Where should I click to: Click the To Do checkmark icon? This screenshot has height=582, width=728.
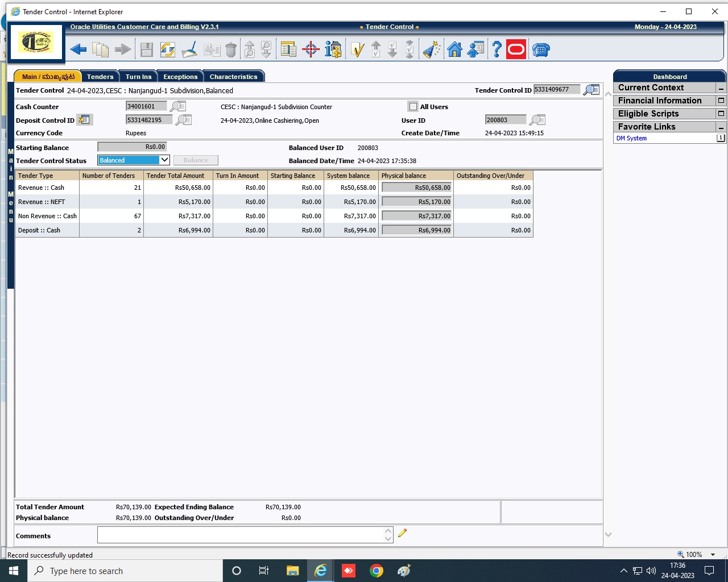tap(357, 50)
